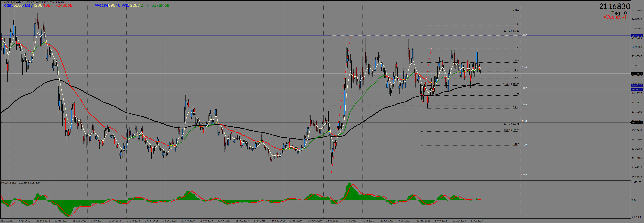Click the date label 29 May 2016

click(x=188, y=221)
